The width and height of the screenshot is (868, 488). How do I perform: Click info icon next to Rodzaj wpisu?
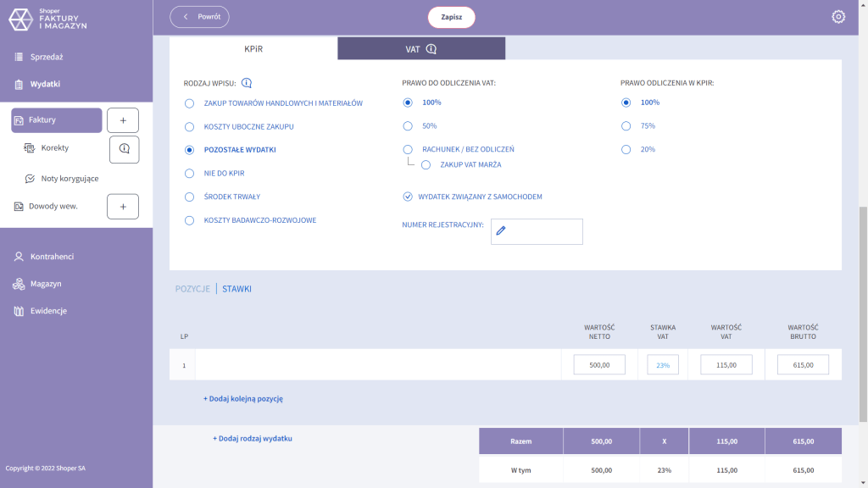247,83
